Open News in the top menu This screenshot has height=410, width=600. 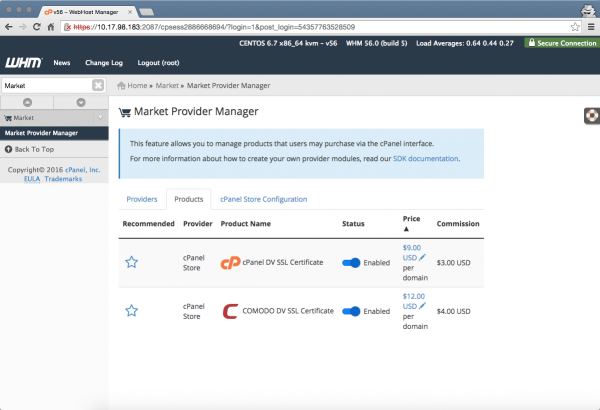(62, 62)
